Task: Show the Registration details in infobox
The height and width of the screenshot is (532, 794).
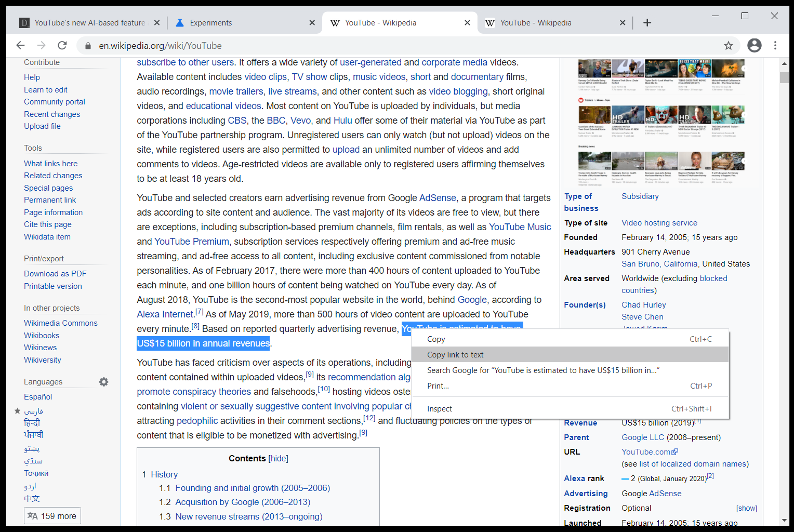Action: coord(746,508)
